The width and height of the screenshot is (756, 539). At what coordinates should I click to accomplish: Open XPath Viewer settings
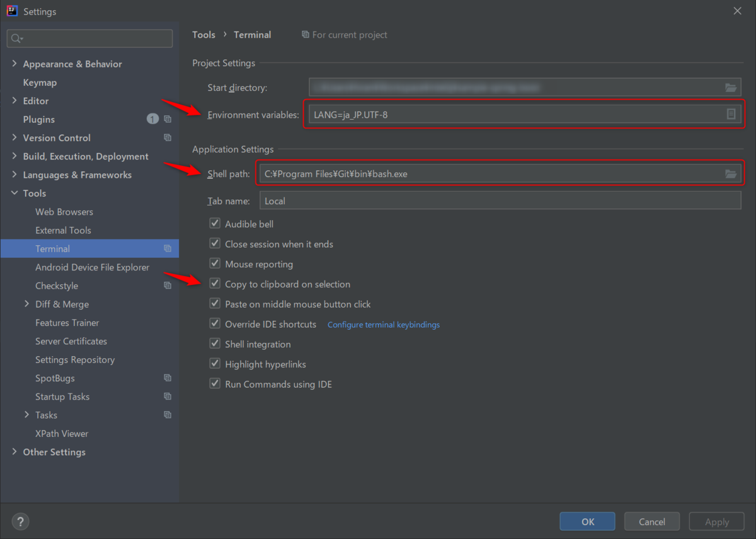click(62, 434)
